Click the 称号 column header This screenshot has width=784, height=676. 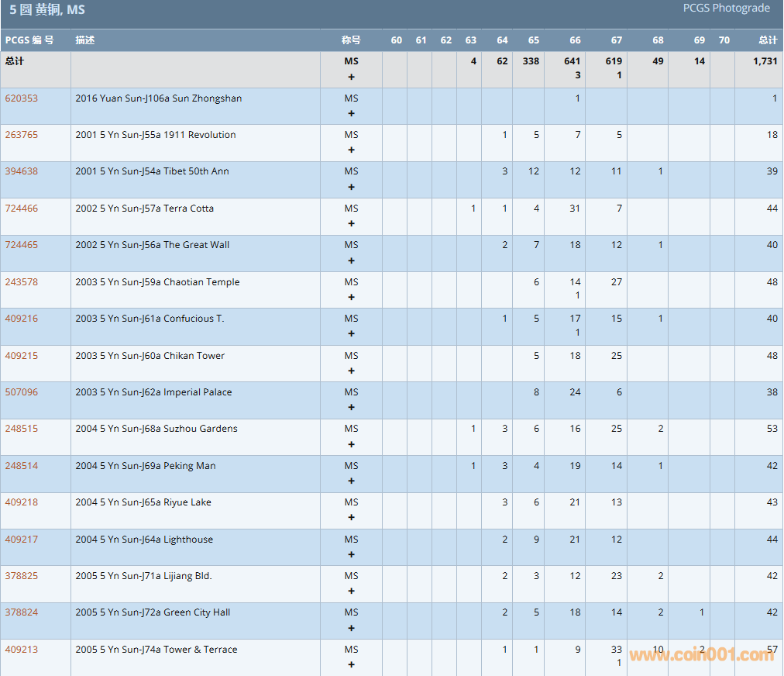pyautogui.click(x=351, y=40)
